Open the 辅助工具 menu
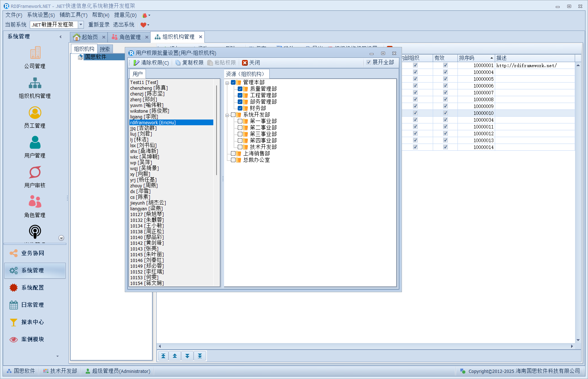 [73, 15]
